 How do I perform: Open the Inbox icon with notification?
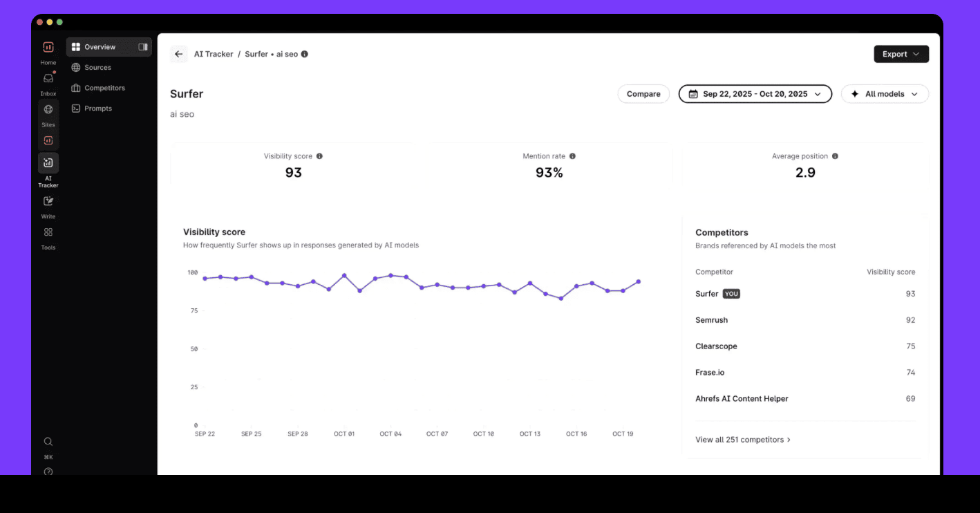[48, 79]
